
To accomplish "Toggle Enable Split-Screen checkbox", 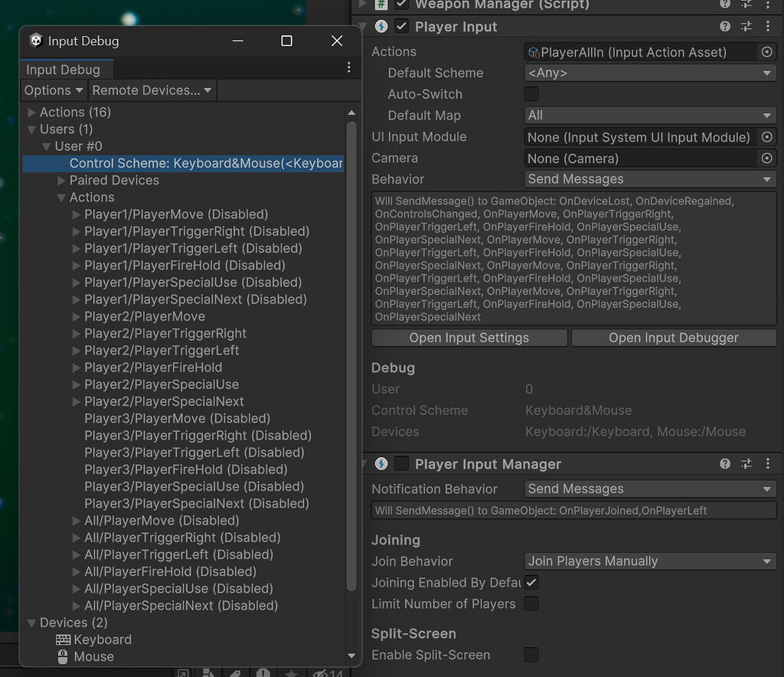I will click(531, 655).
